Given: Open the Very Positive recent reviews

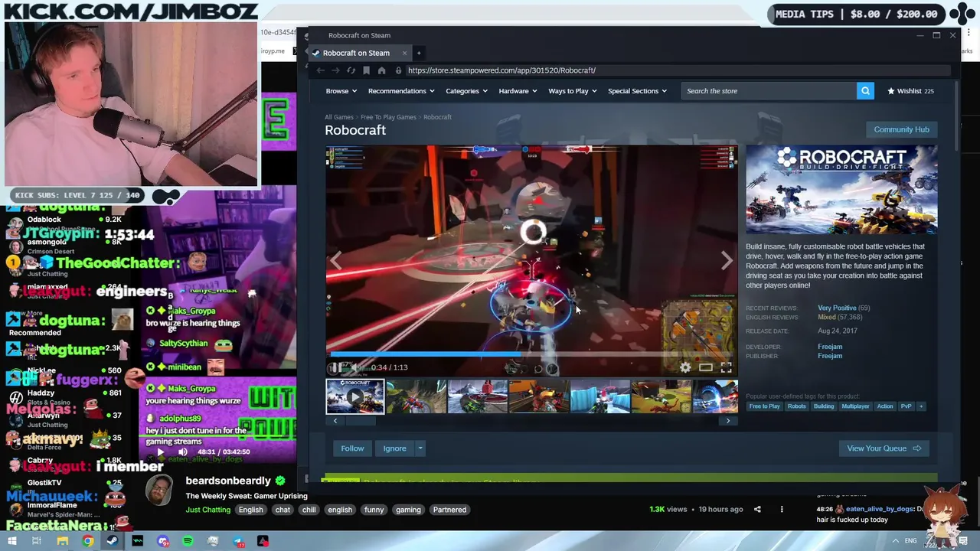Looking at the screenshot, I should 837,308.
